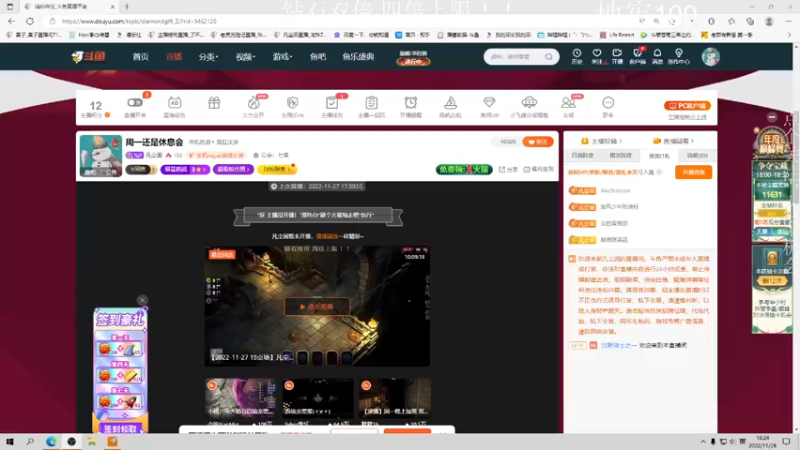Screen dimensions: 800x450
Task: Expand the 主播投稿 panel link
Action: [x=602, y=141]
